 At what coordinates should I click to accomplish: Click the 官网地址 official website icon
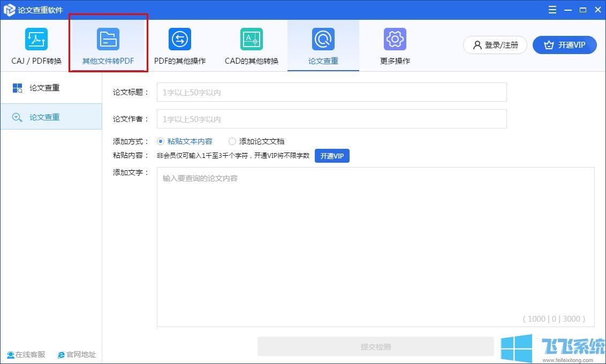pos(62,354)
